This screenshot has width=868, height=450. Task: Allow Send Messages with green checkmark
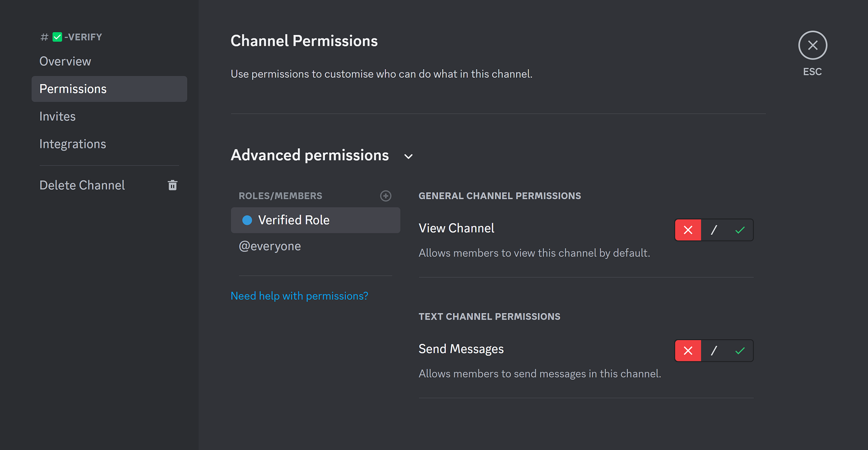[740, 351]
